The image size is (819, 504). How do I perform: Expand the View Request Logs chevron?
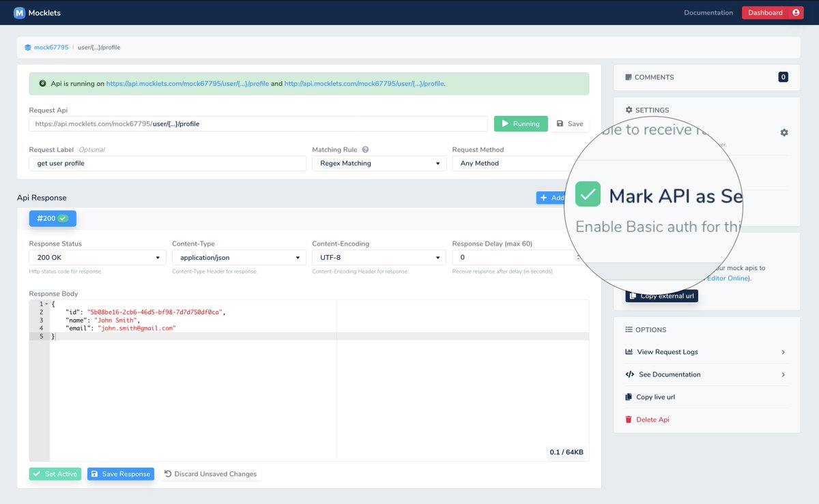(783, 352)
